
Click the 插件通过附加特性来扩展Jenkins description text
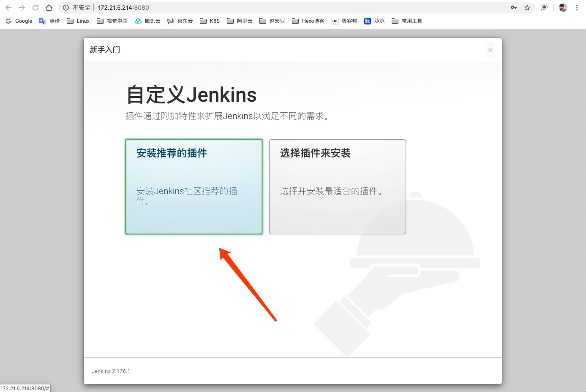(227, 116)
